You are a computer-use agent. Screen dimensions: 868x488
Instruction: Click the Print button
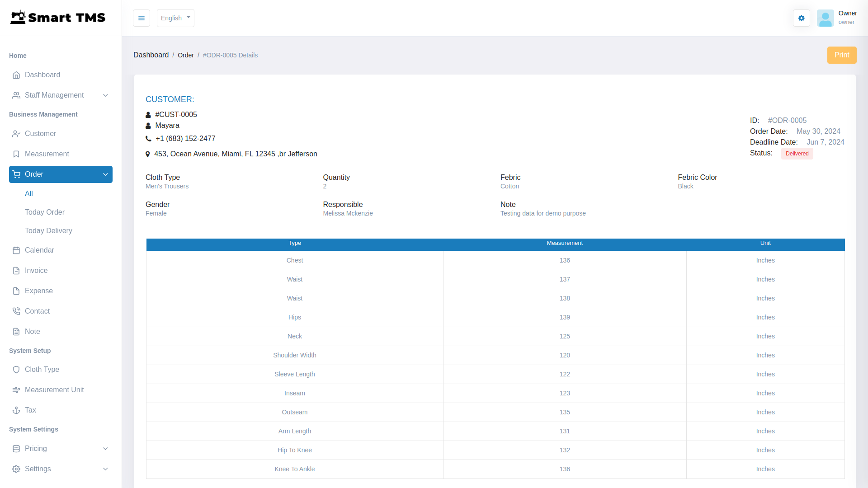click(x=842, y=55)
